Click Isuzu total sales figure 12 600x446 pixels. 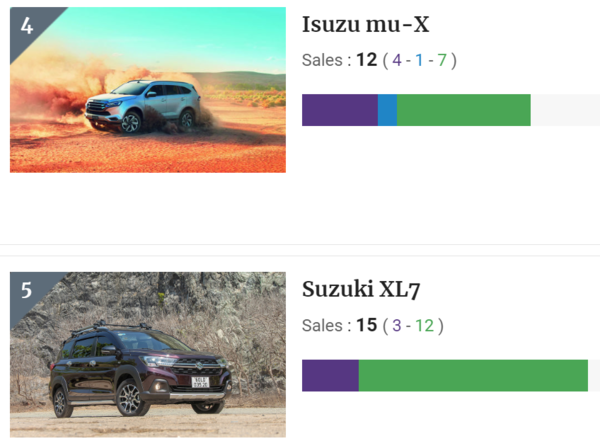pos(367,60)
